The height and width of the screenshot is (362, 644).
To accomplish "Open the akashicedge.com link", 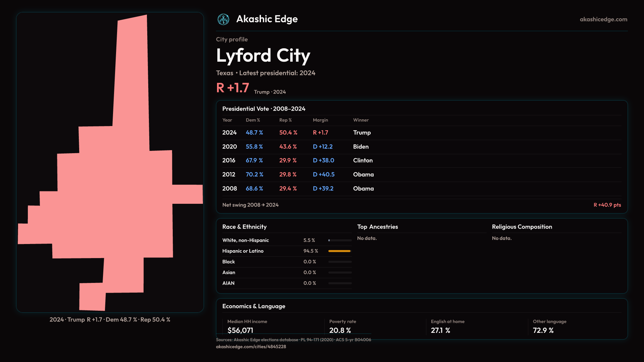I will [603, 19].
